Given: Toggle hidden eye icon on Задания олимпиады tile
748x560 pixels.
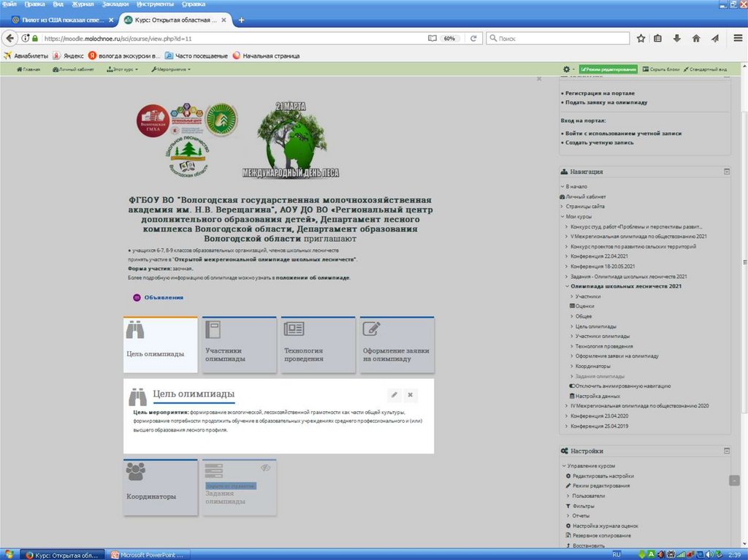Looking at the screenshot, I should click(x=267, y=469).
